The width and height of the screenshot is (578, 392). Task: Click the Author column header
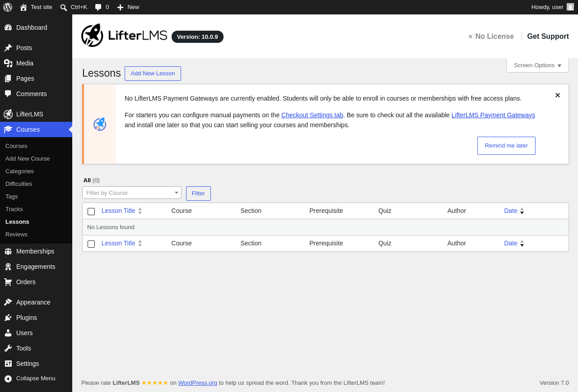[x=457, y=211]
